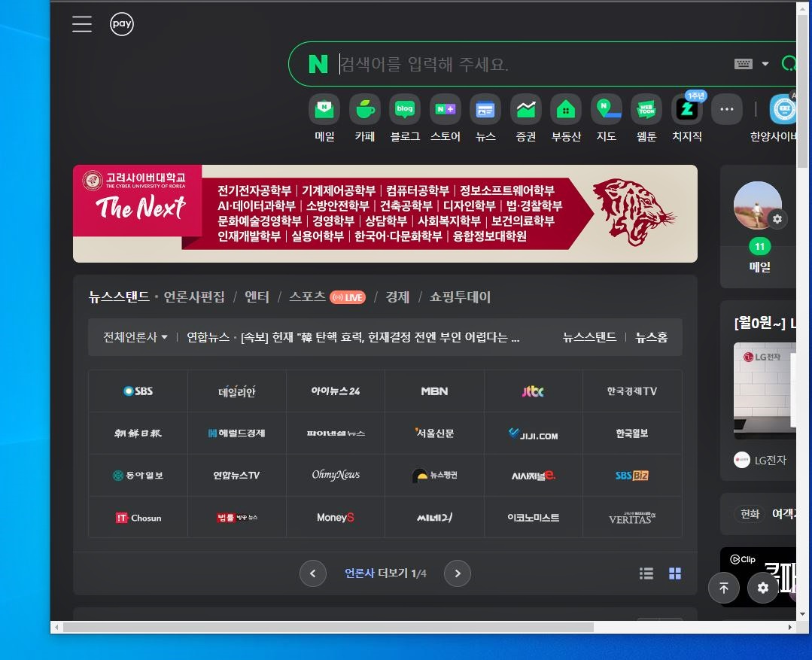Screen dimensions: 812x660
Task: Jump to top with the arrow button
Action: pos(723,588)
